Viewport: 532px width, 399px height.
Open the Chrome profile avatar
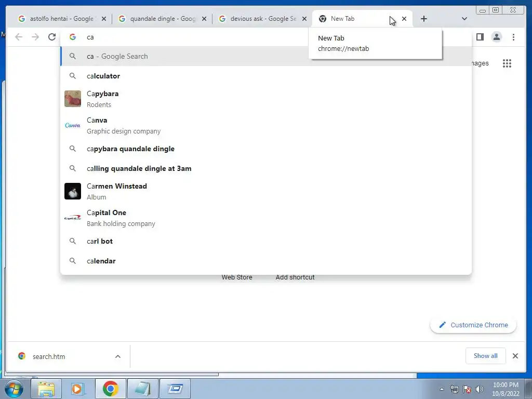[x=496, y=37]
